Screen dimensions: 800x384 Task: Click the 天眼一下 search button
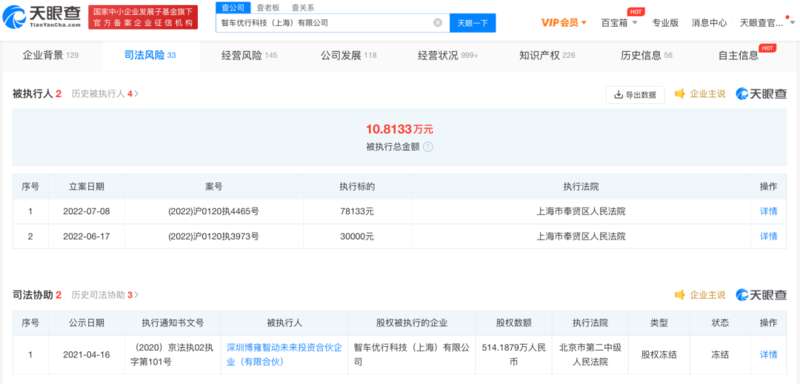472,23
